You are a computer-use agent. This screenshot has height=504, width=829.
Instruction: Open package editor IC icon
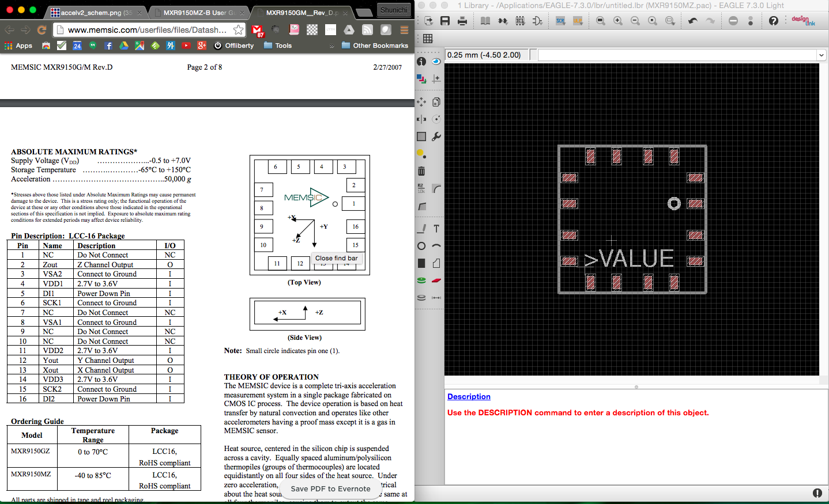(x=520, y=21)
